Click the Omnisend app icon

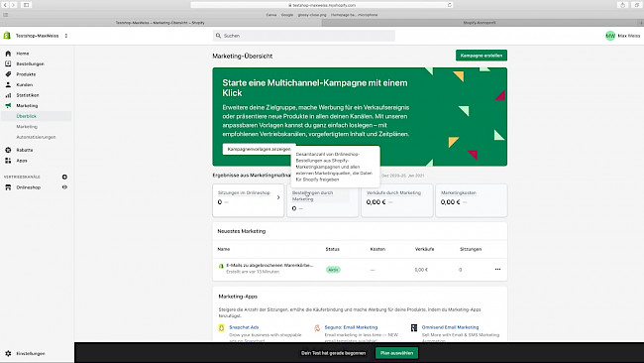coord(414,328)
